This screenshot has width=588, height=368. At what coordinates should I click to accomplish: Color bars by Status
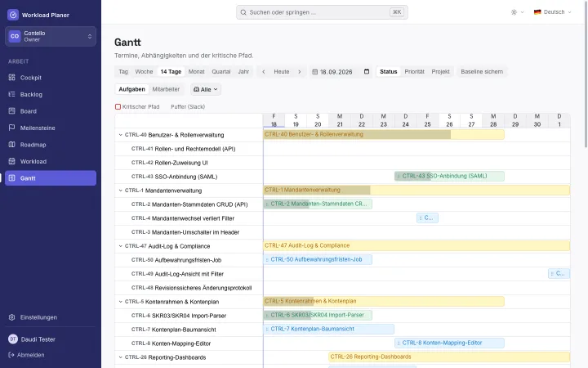point(388,72)
